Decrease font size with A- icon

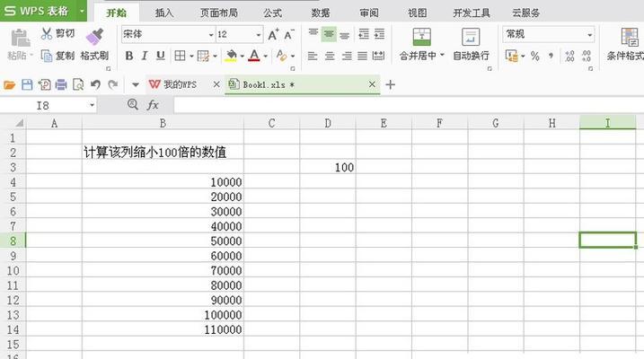(x=289, y=34)
